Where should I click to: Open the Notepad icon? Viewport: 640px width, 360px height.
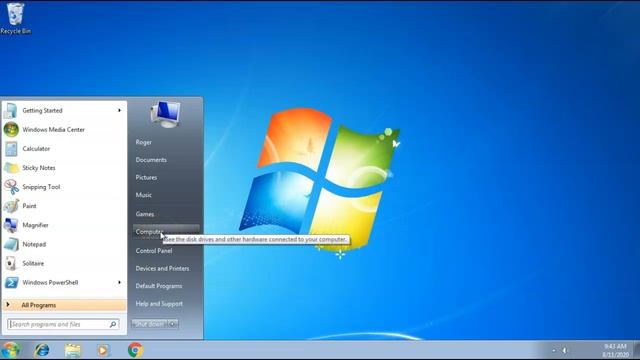[11, 244]
